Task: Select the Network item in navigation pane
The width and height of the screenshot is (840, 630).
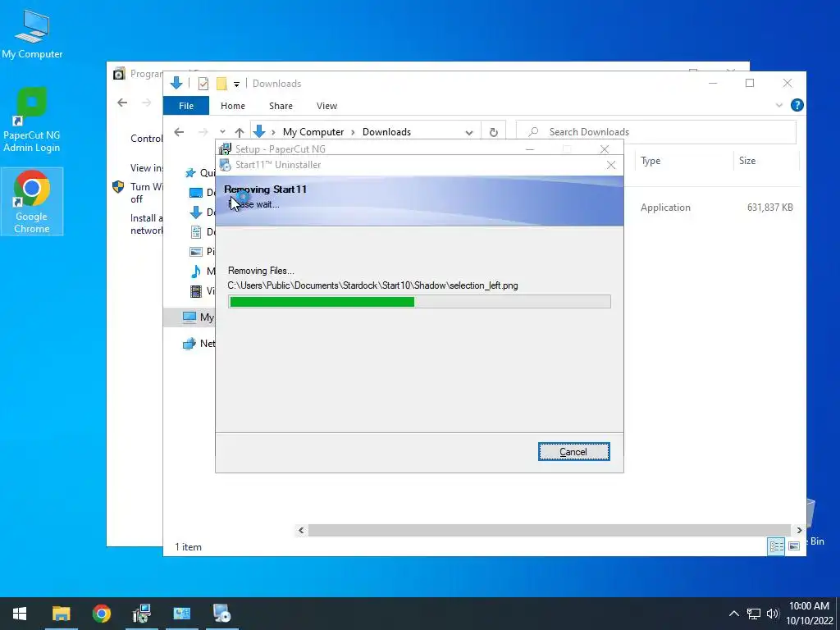Action: coord(199,344)
